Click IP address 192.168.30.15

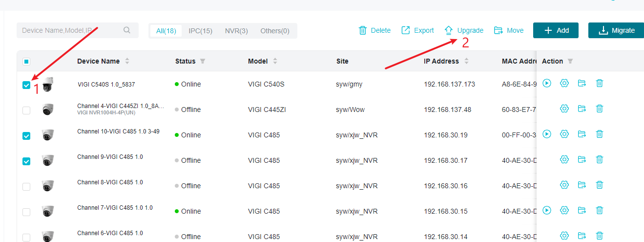446,211
